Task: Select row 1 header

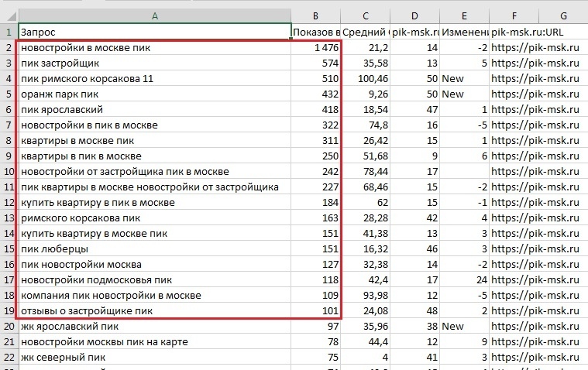Action: coord(9,32)
